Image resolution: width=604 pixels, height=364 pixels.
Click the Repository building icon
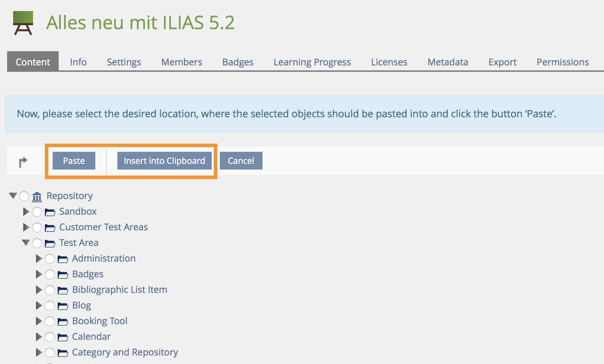[37, 196]
